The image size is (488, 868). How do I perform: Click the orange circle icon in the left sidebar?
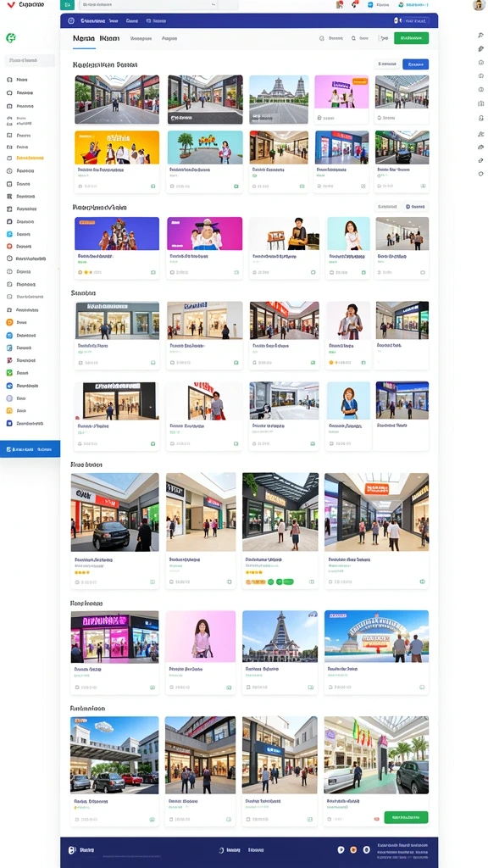pos(9,322)
